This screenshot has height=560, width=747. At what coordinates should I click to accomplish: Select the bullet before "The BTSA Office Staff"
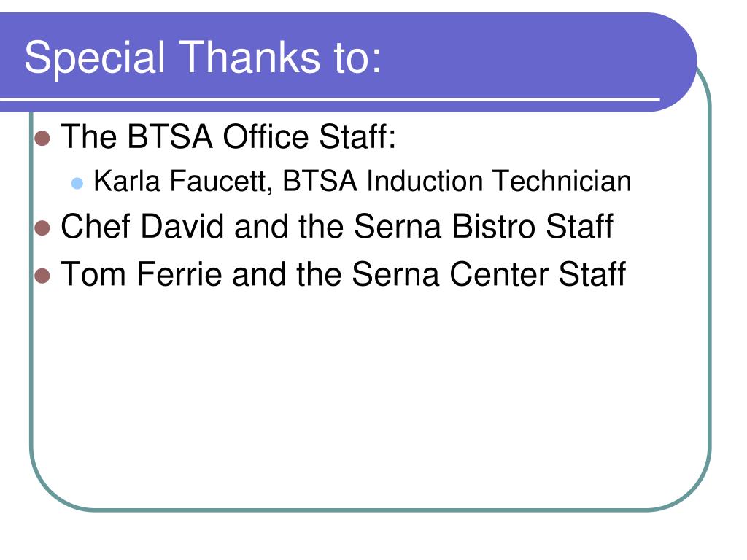coord(42,138)
